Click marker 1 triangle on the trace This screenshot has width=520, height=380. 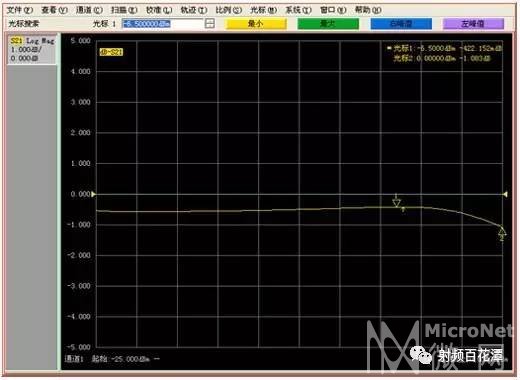point(396,203)
